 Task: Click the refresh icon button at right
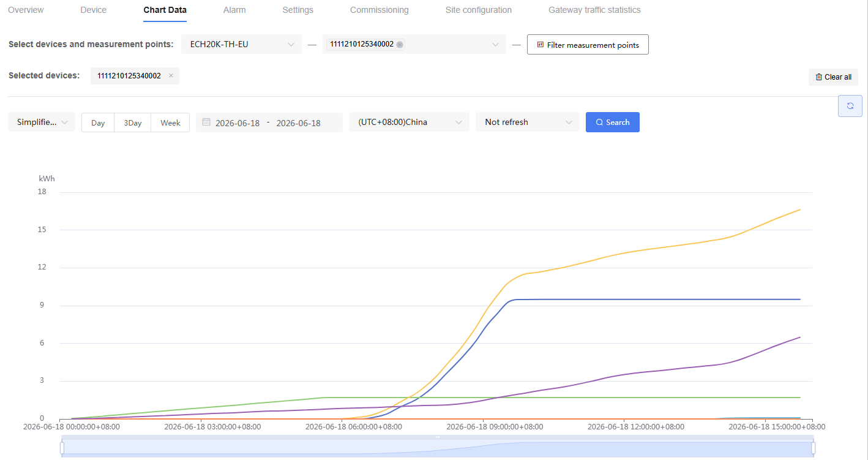[850, 106]
